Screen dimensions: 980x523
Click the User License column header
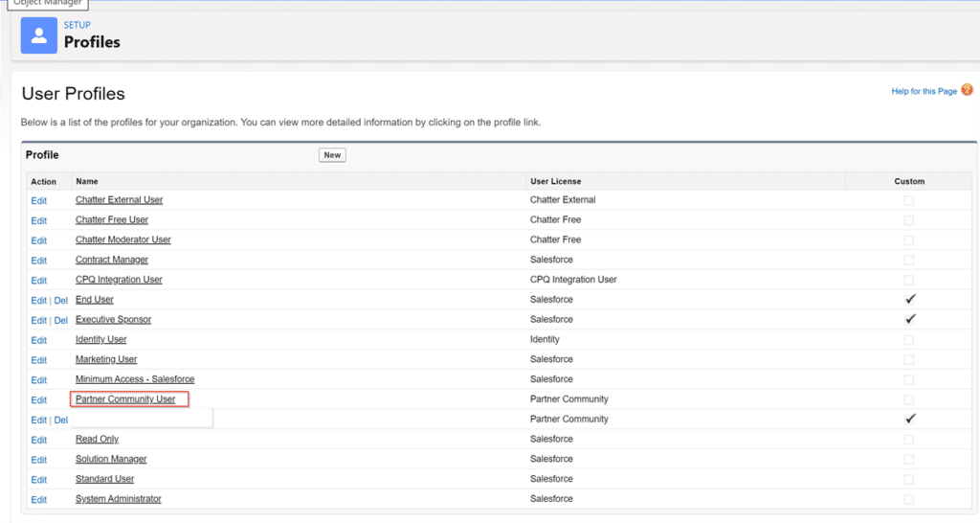coord(556,181)
